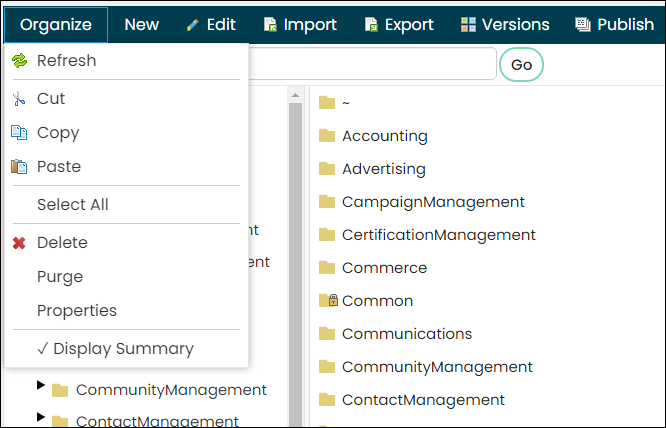The image size is (666, 428).
Task: Click the CampaignManagement folder icon
Action: 327,201
